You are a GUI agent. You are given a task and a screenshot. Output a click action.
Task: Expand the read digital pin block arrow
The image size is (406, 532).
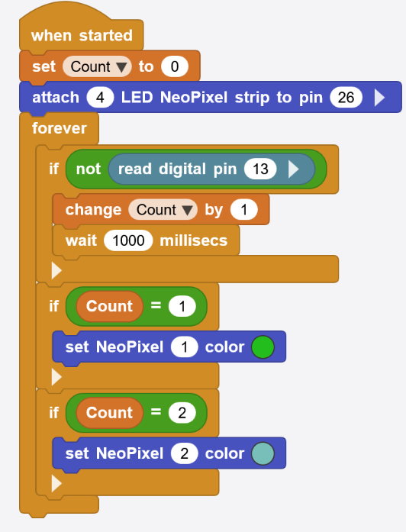click(294, 169)
